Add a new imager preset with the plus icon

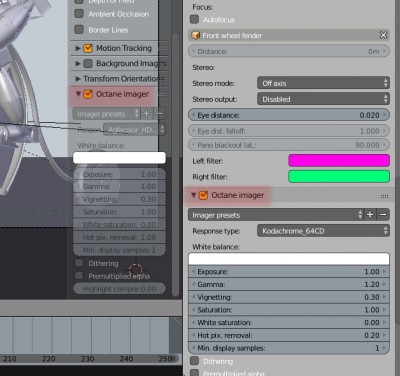click(x=370, y=215)
